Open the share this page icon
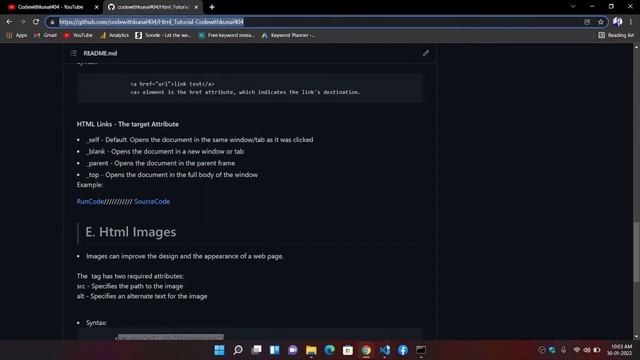The height and width of the screenshot is (360, 640). pos(587,22)
